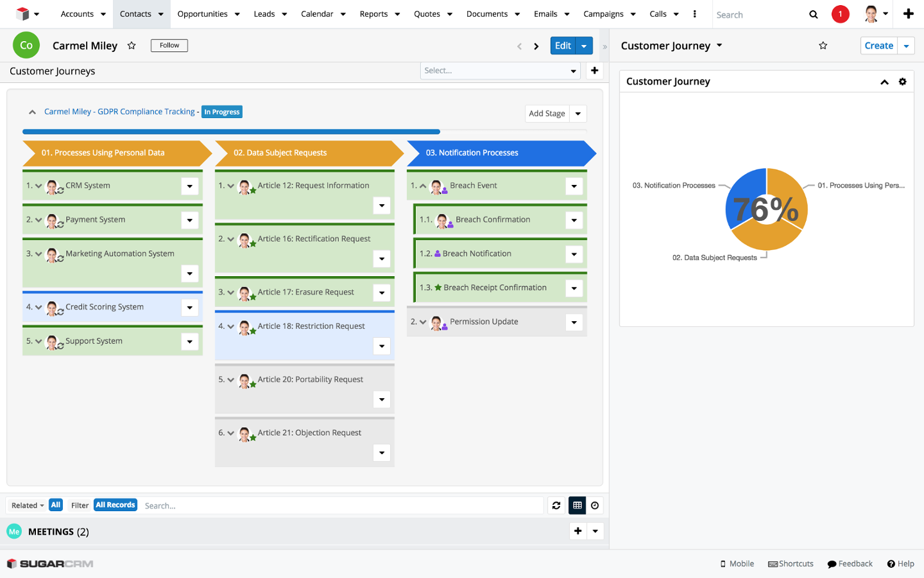Toggle Follow for Carmel Miley

[x=169, y=46]
